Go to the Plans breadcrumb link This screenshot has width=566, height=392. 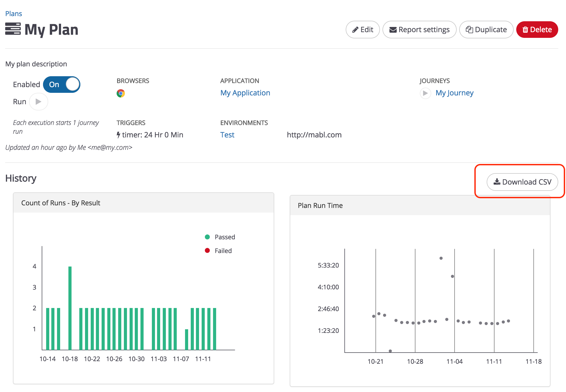(13, 13)
